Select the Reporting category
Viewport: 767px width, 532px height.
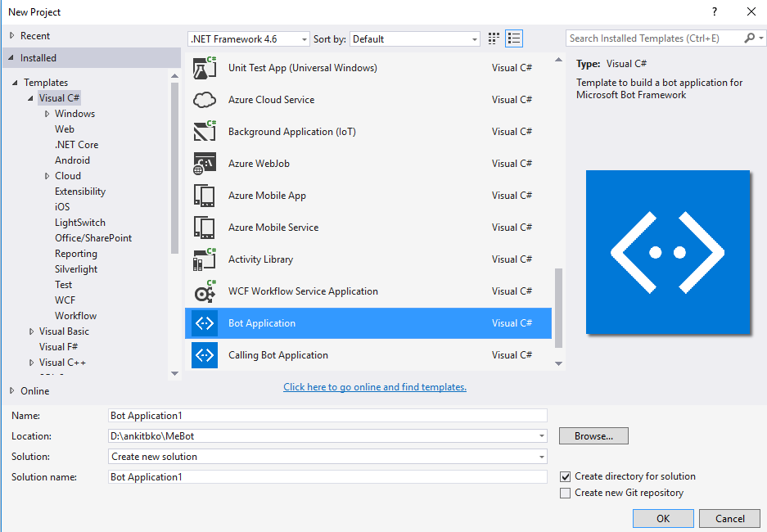click(x=76, y=254)
